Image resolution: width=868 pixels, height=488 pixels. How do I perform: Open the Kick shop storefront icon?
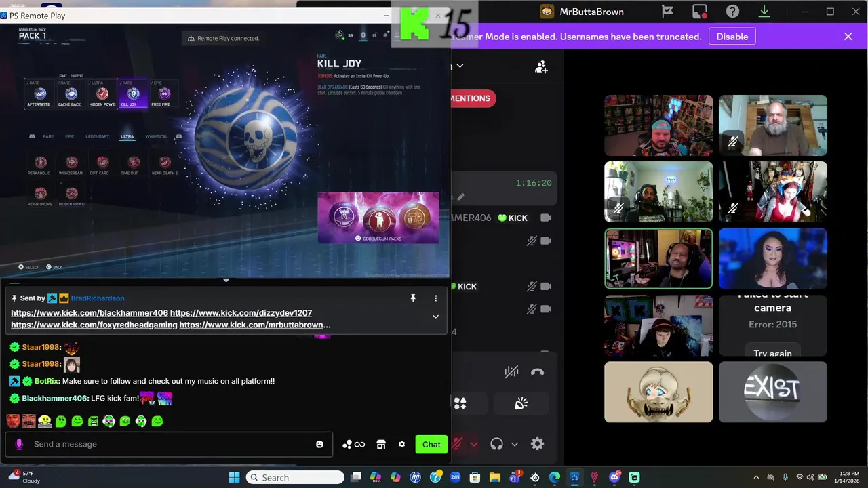(x=381, y=444)
